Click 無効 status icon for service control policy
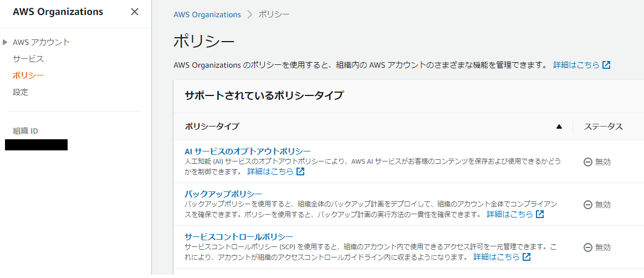The height and width of the screenshot is (278, 644). 587,247
